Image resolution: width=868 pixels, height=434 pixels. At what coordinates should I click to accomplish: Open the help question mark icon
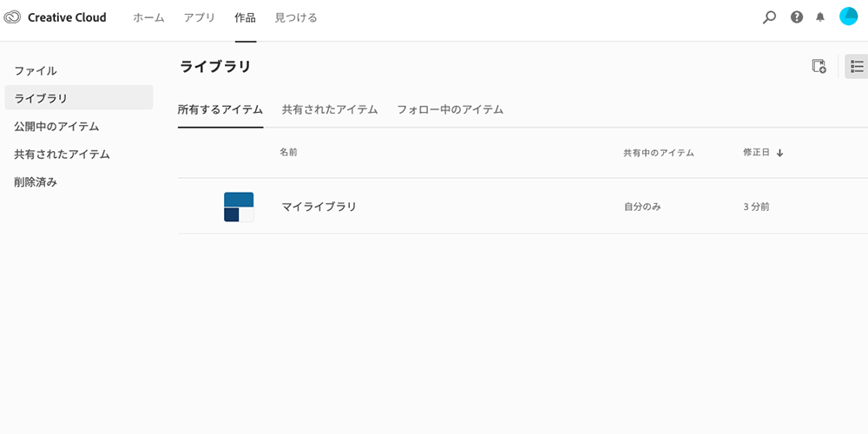pos(797,17)
